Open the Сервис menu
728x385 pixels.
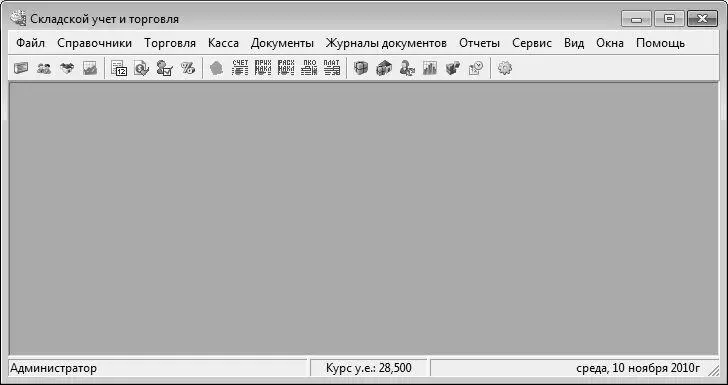point(532,43)
